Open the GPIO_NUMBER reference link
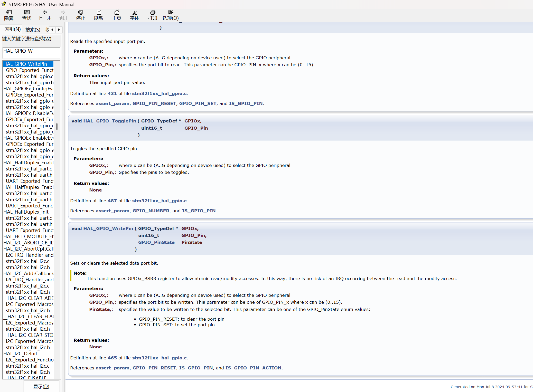533x392 pixels. (151, 211)
